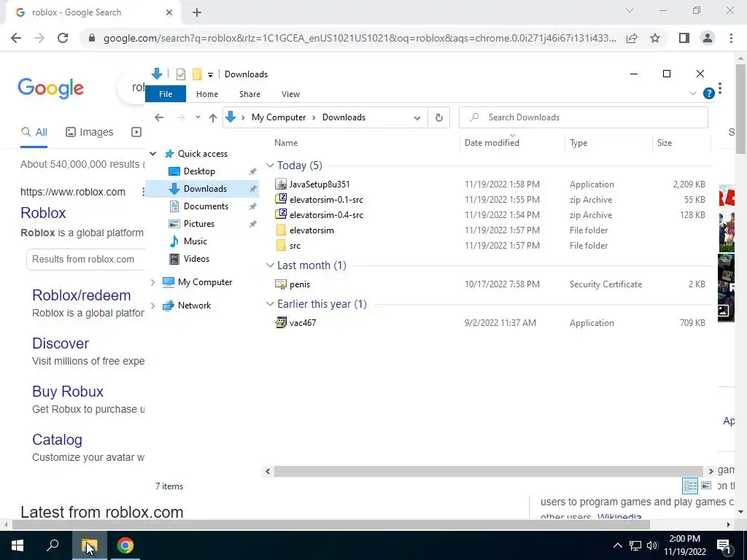This screenshot has height=560, width=747.
Task: Switch to Details view layout icon
Action: pos(690,486)
